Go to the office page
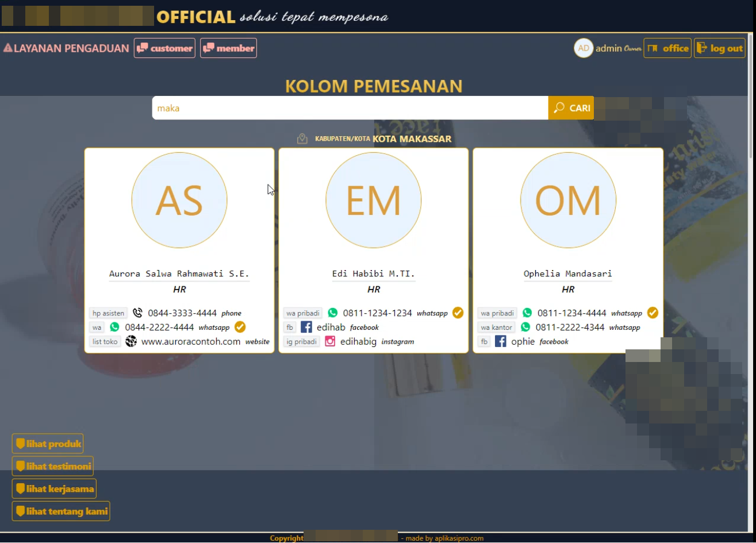756x543 pixels. (x=667, y=48)
